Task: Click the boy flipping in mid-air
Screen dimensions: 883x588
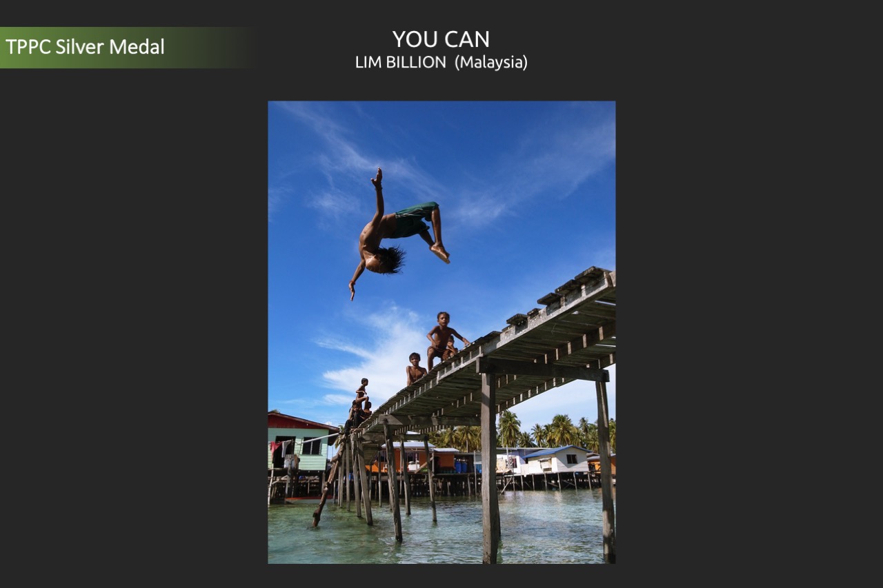Action: coord(399,233)
